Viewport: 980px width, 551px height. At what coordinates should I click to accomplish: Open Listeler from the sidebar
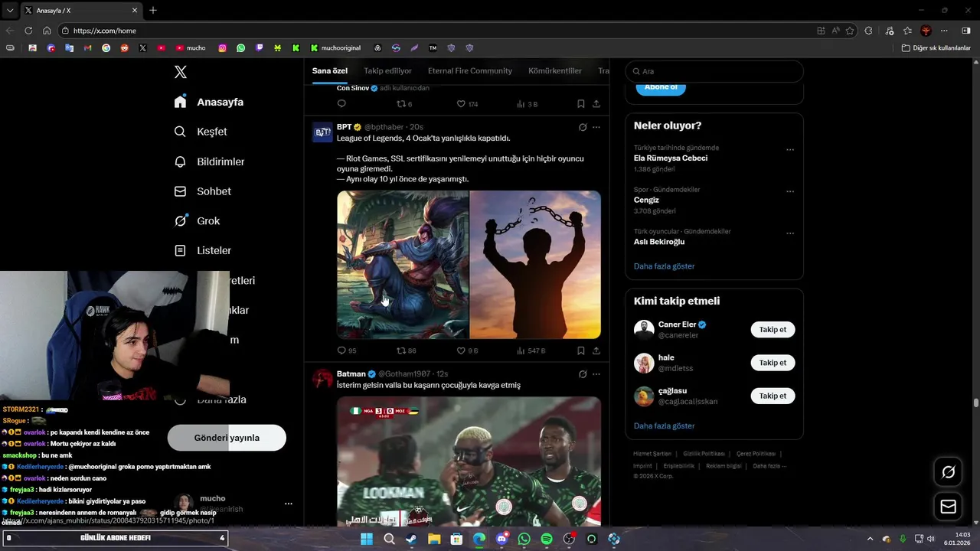(202, 250)
